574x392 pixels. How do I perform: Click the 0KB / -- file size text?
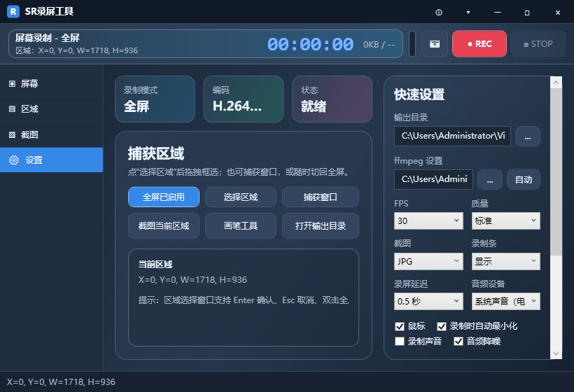[379, 45]
